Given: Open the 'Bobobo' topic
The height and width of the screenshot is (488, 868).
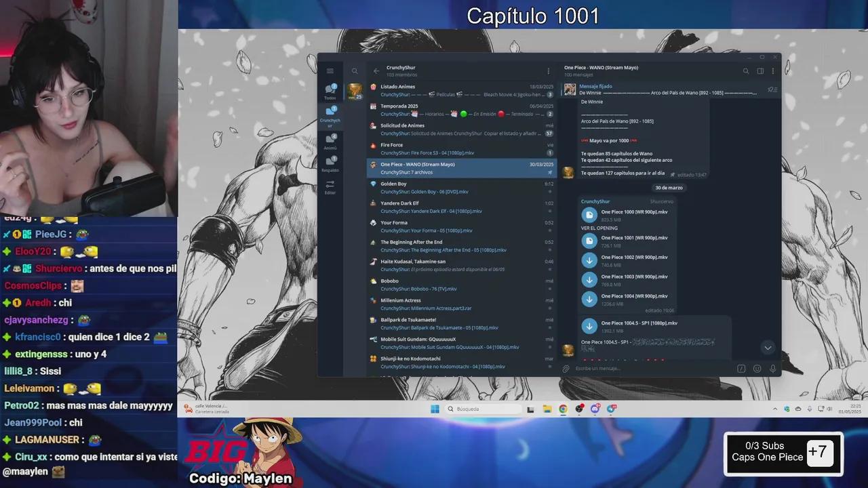Looking at the screenshot, I should pyautogui.click(x=461, y=285).
